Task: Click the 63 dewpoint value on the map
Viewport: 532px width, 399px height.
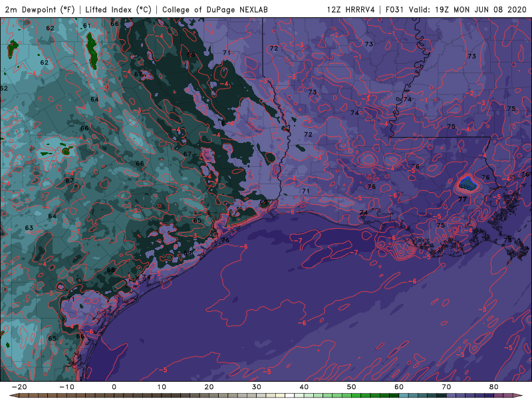Action: pyautogui.click(x=29, y=227)
